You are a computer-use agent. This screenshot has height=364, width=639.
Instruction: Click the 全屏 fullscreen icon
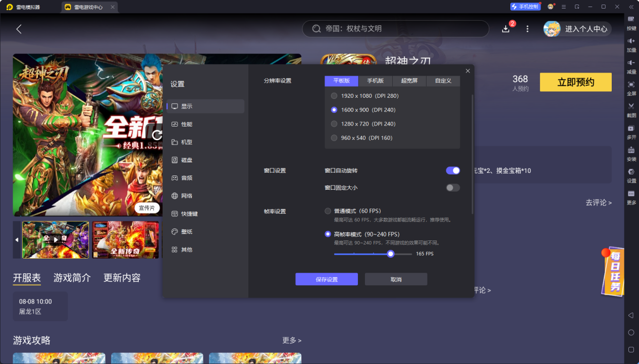pos(631,88)
